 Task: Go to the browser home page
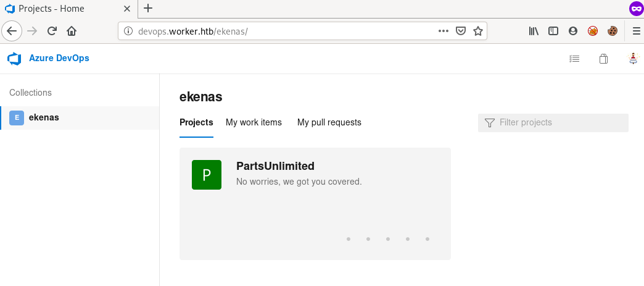coord(72,31)
